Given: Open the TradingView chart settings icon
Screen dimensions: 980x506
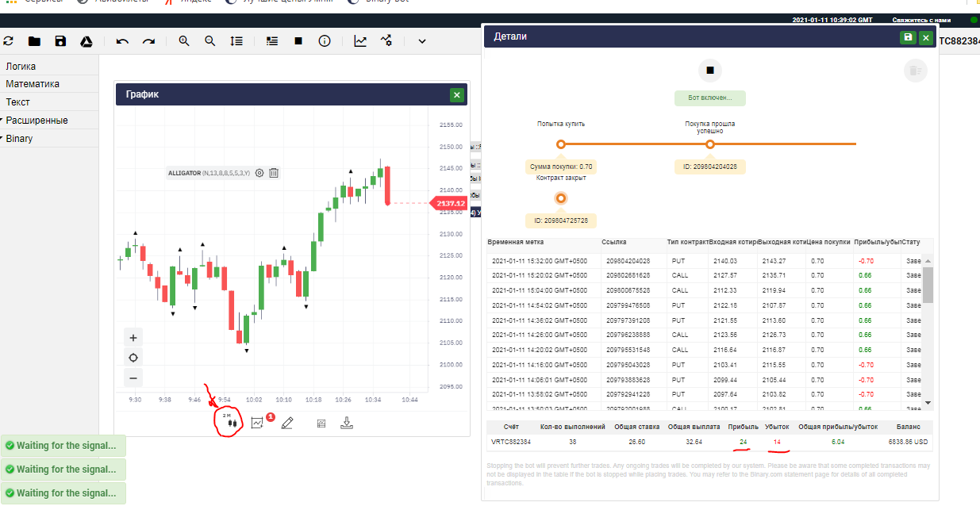Looking at the screenshot, I should click(386, 41).
